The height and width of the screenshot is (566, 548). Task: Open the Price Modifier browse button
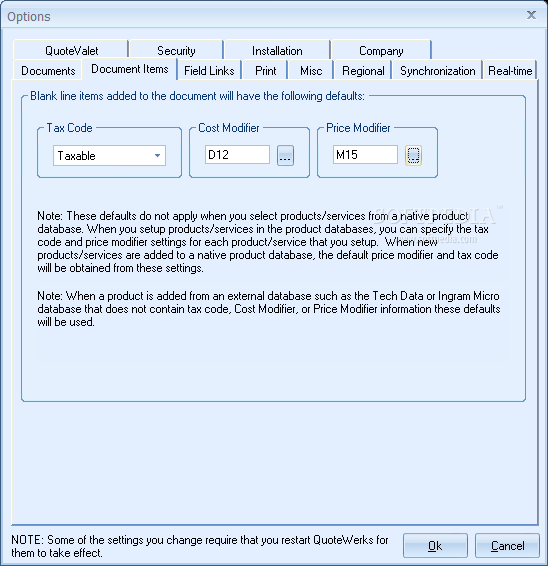413,156
